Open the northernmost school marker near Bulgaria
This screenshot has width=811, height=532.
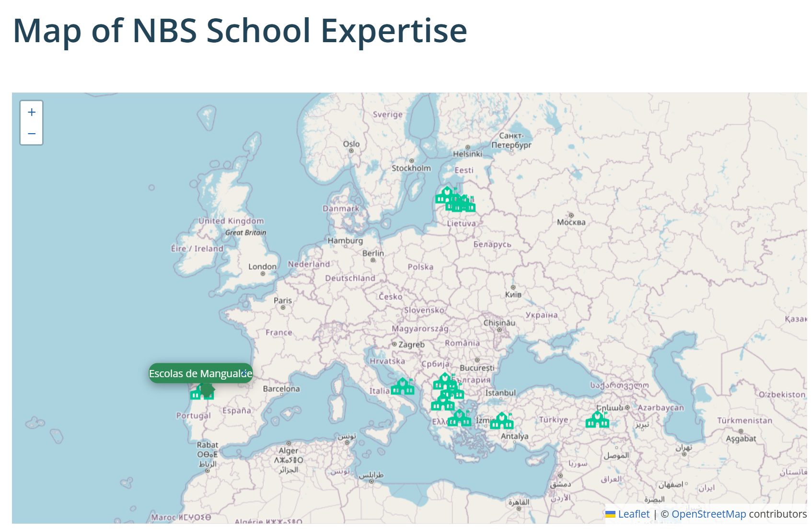coord(444,382)
